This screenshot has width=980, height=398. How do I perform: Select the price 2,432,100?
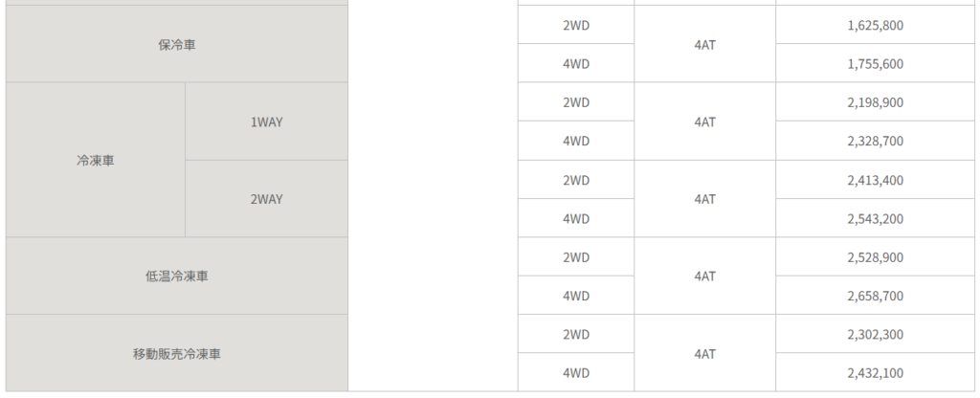click(x=875, y=373)
